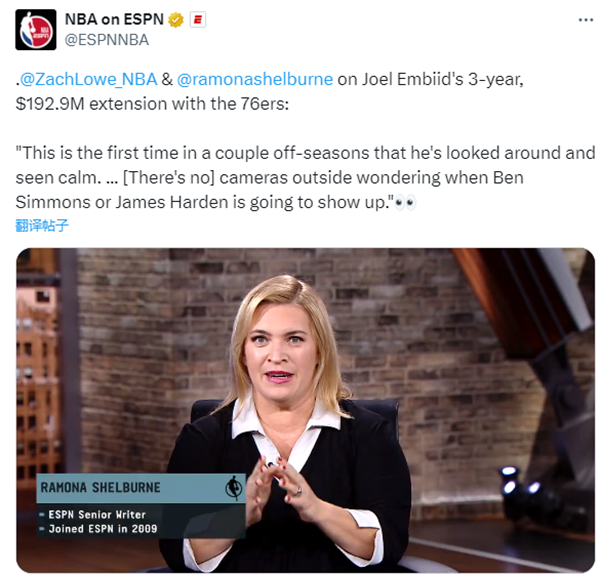Screen dimensions: 600x574
Task: Translate the post via 翻译帖子 link
Action: (x=42, y=225)
